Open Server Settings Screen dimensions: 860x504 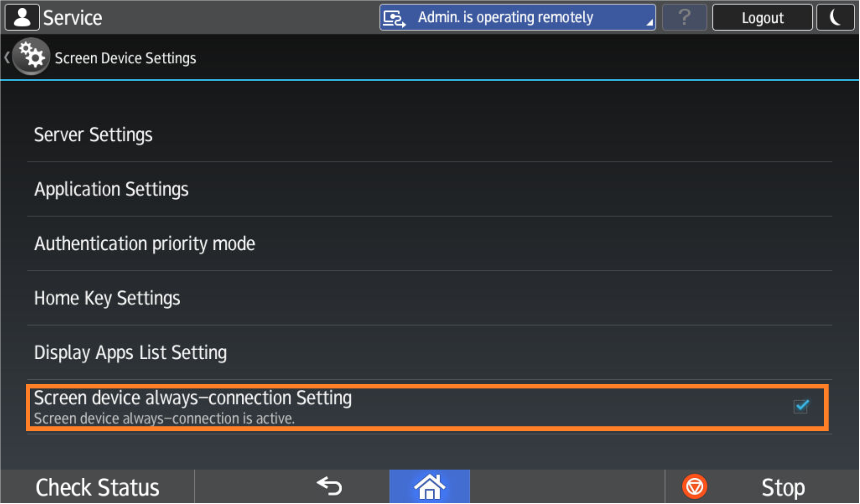click(x=93, y=135)
